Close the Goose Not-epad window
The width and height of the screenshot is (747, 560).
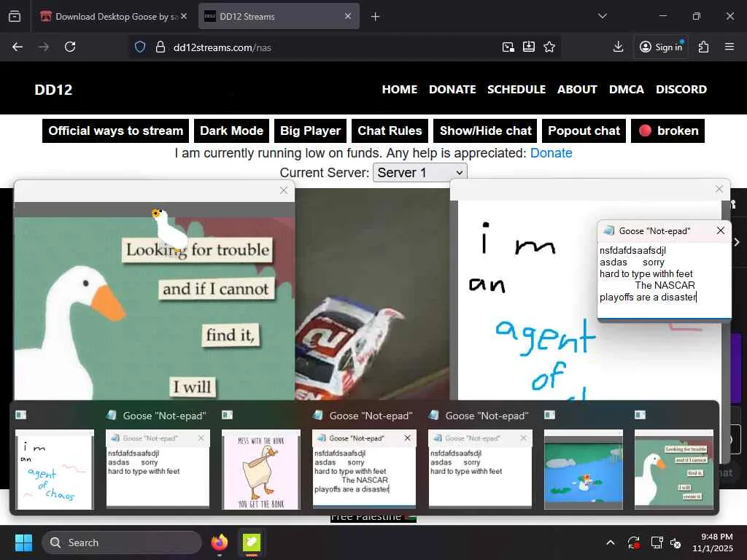pos(720,230)
